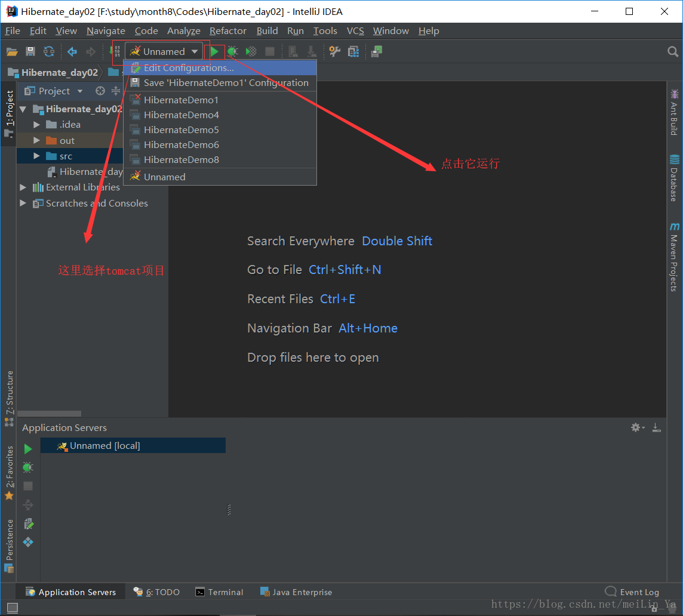Click the Stop square icon in the toolbar

coord(270,52)
